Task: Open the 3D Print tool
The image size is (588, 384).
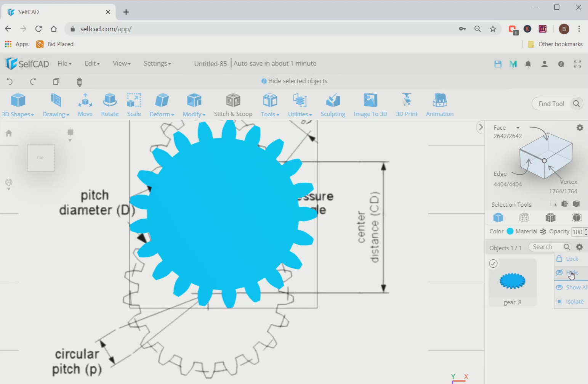Action: pyautogui.click(x=406, y=105)
